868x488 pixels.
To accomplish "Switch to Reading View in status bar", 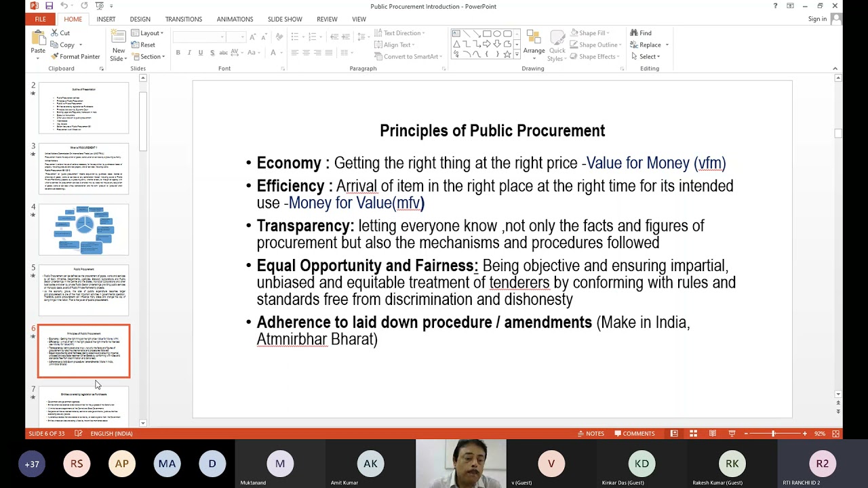I will [x=712, y=434].
